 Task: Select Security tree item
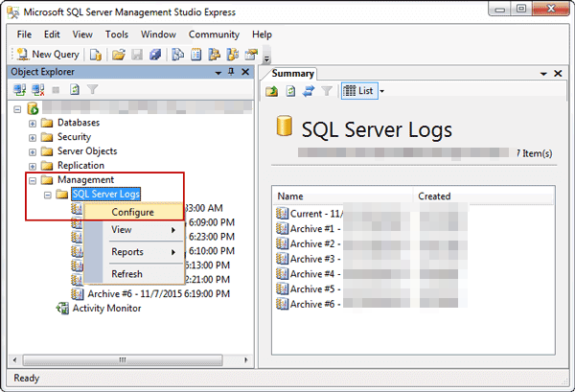tap(74, 137)
